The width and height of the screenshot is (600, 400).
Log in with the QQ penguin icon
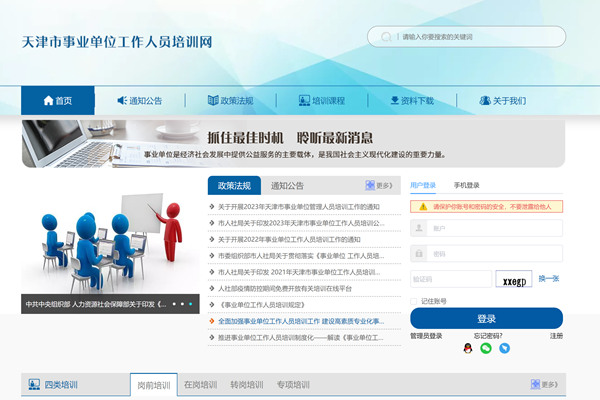tap(468, 348)
